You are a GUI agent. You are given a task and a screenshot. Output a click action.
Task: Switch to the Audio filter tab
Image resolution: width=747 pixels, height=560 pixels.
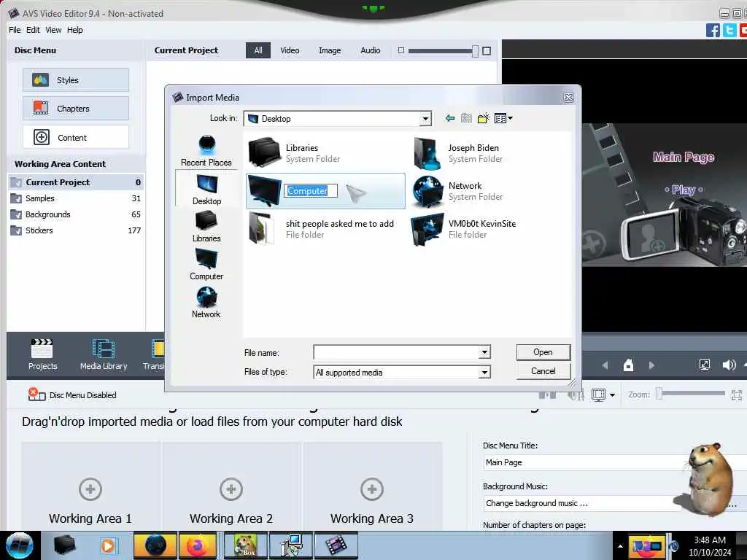pyautogui.click(x=370, y=50)
